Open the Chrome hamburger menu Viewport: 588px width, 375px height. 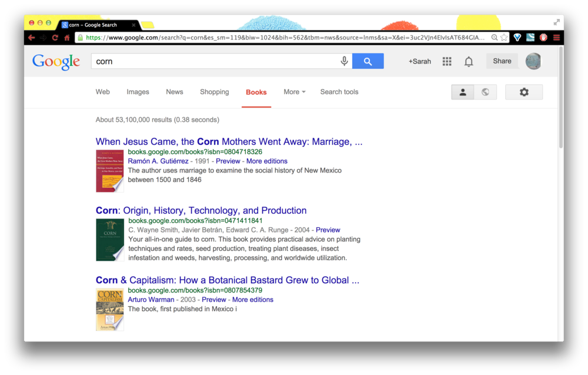[x=556, y=38]
